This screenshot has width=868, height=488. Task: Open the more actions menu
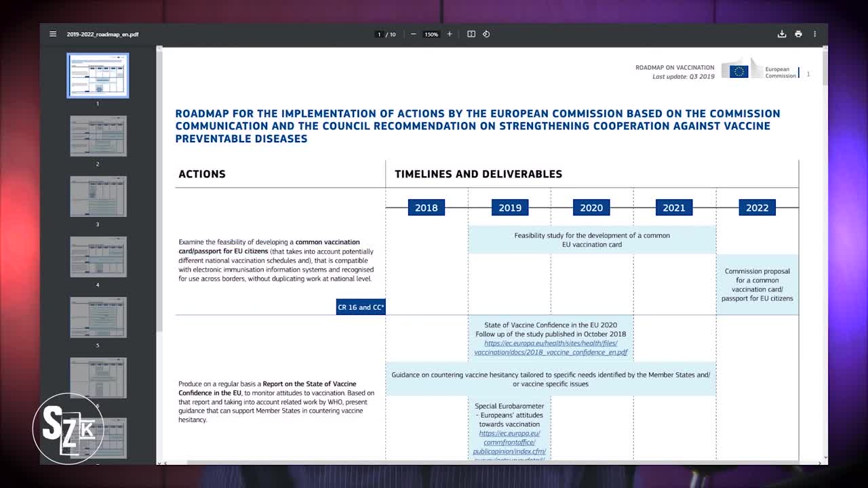[815, 34]
